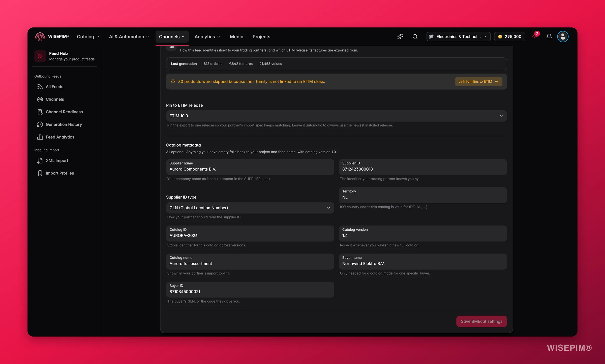Expand the AI & Automation menu

tap(129, 37)
